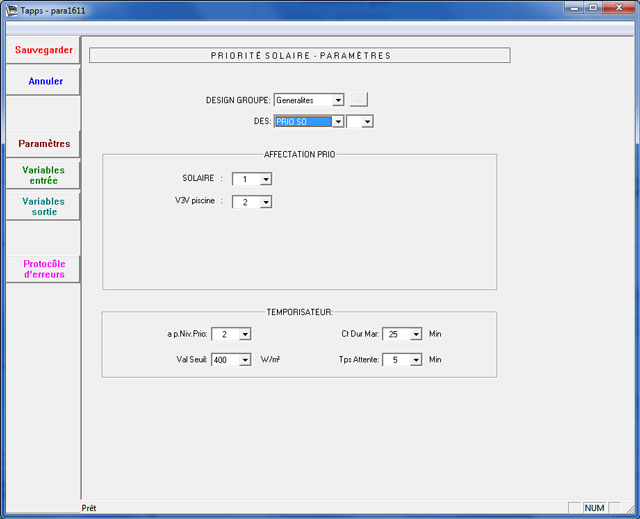The height and width of the screenshot is (519, 640).
Task: Open the Val Seuil W/m² dropdown
Action: pos(245,360)
